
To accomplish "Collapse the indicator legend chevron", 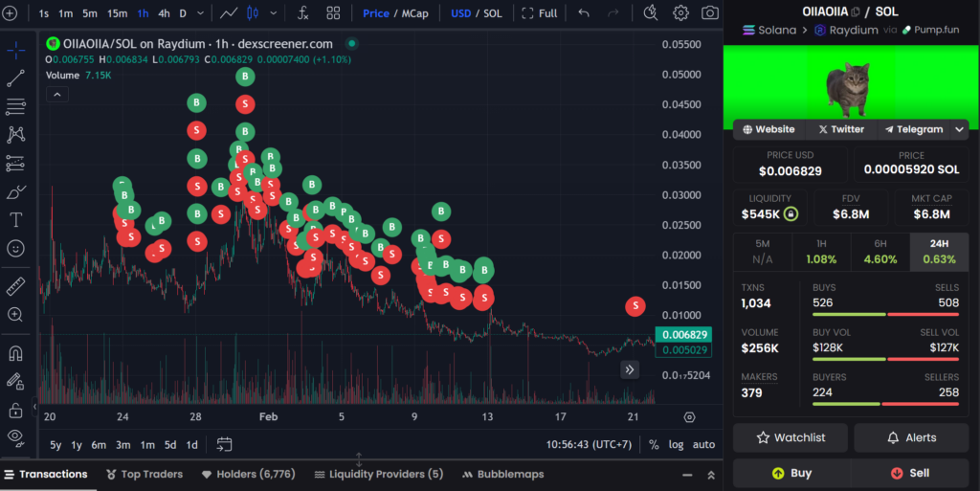I will [x=56, y=95].
